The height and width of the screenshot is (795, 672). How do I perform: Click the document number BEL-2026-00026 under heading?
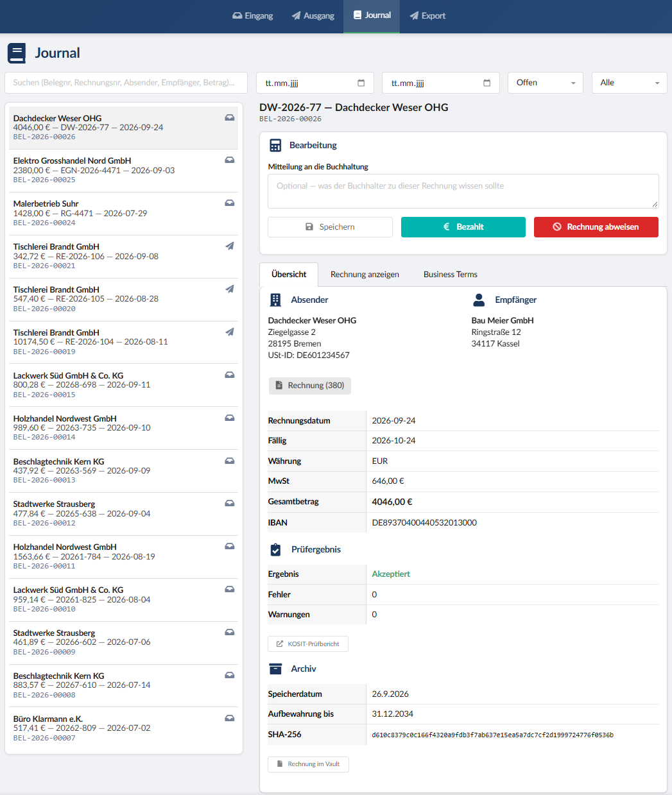[290, 119]
